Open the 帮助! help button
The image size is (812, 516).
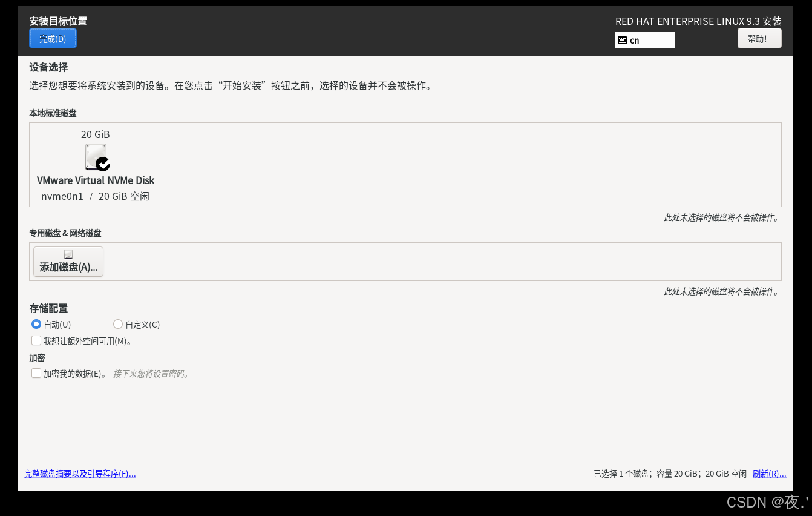pyautogui.click(x=759, y=39)
